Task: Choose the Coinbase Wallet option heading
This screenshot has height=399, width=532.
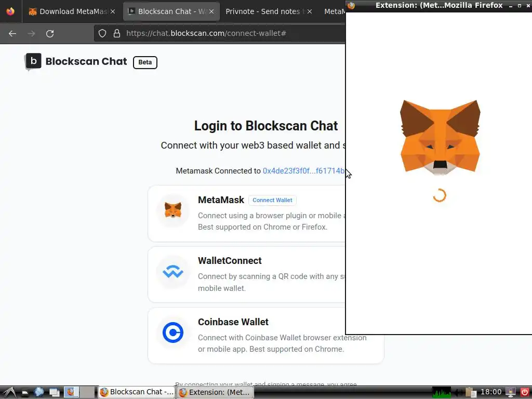Action: point(233,322)
